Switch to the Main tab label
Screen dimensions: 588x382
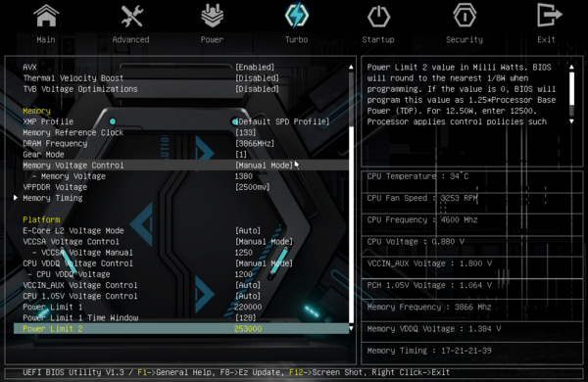(x=46, y=40)
